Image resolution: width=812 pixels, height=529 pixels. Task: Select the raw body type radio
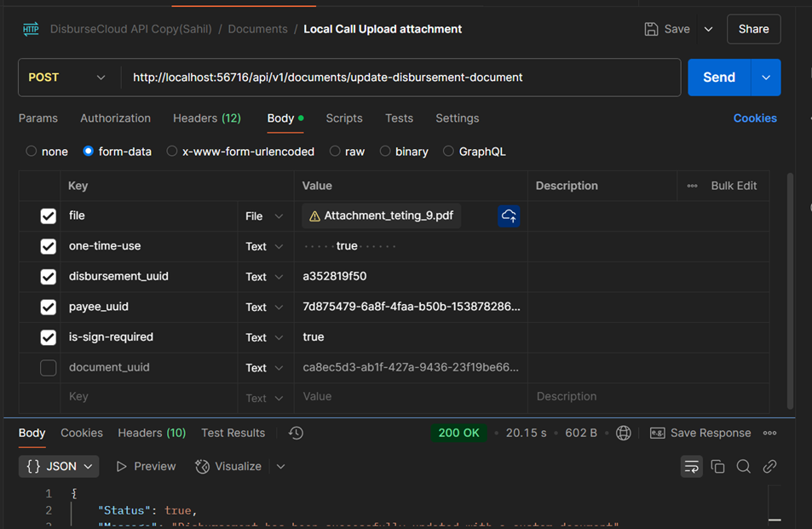(x=335, y=152)
